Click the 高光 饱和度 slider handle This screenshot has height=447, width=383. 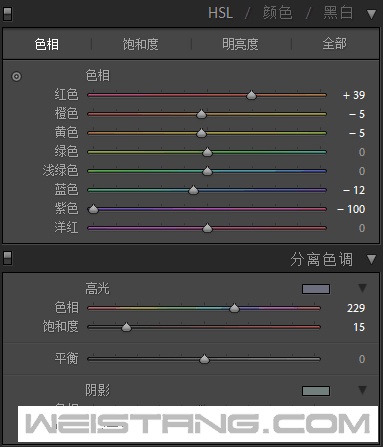126,327
